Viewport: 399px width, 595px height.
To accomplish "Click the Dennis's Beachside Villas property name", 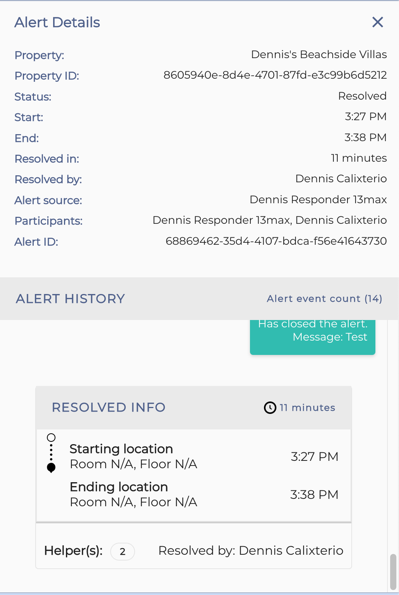I will point(319,55).
